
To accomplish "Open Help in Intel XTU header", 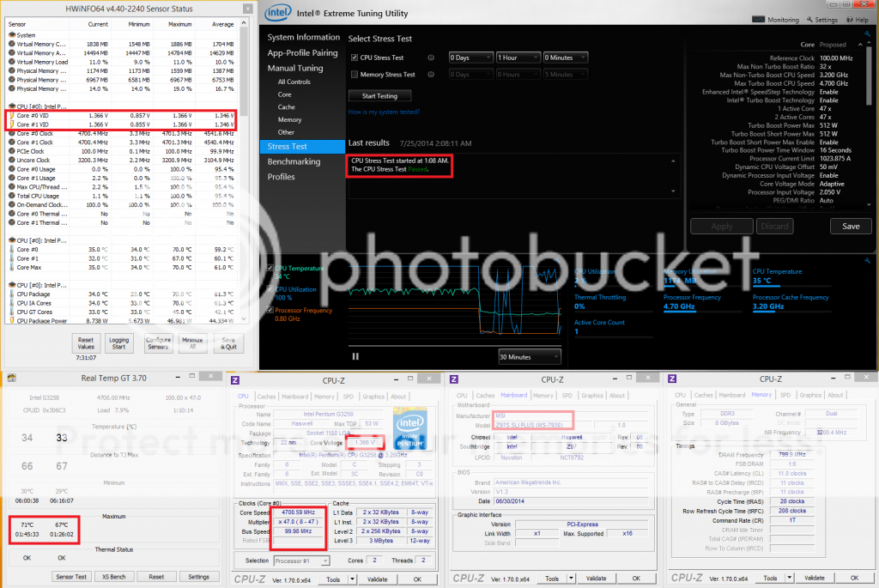I will click(858, 20).
